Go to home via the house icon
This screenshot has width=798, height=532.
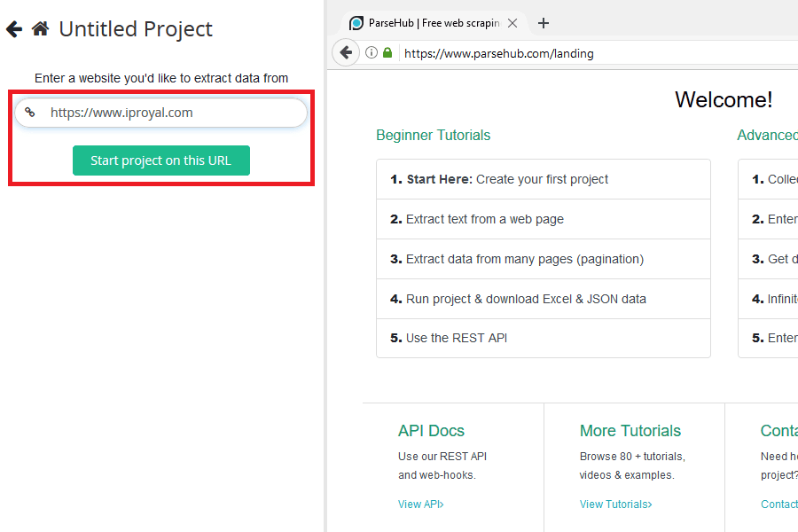[40, 28]
